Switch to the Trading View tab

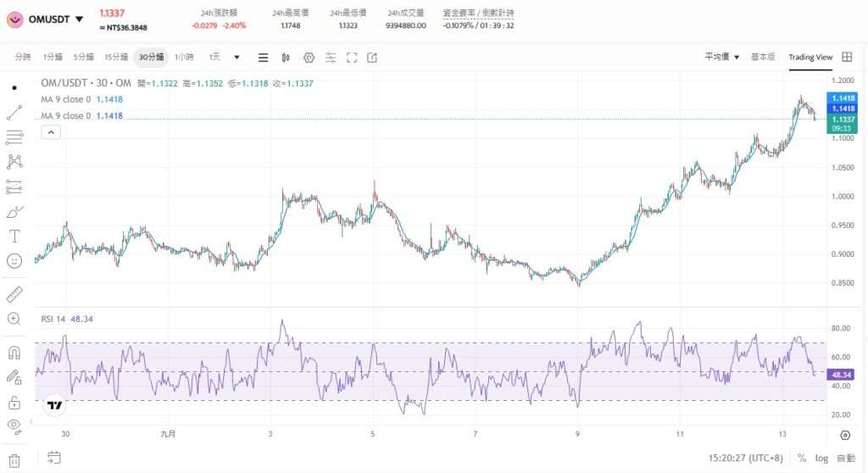[810, 57]
